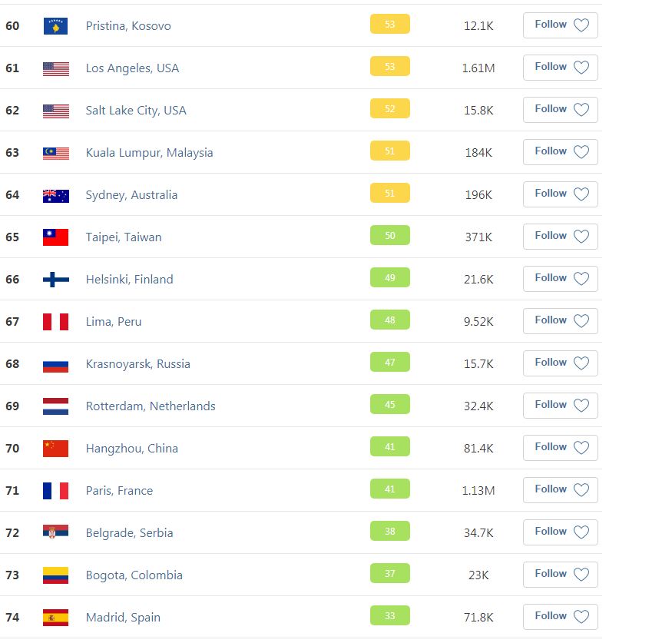This screenshot has width=672, height=643.
Task: Click the Colombia flag icon
Action: point(56,575)
